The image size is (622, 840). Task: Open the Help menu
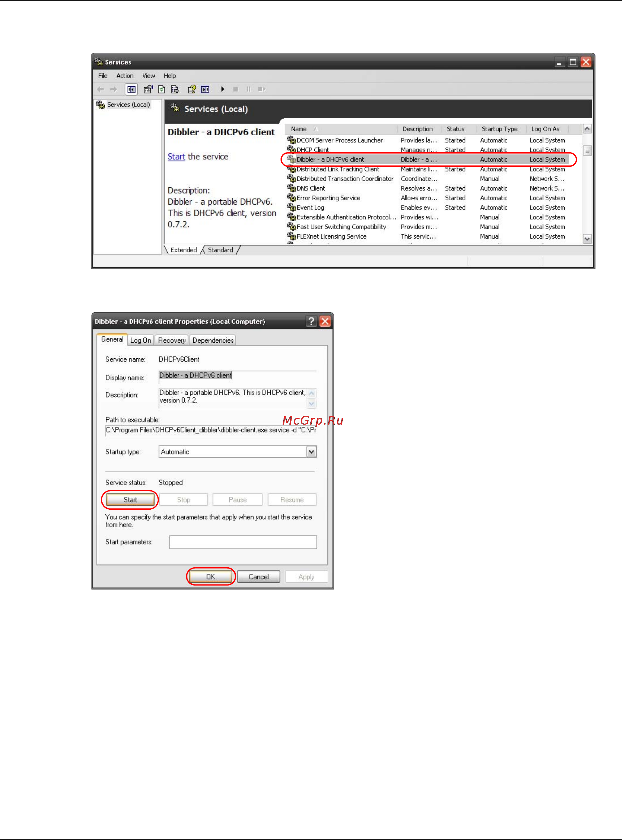coord(170,75)
